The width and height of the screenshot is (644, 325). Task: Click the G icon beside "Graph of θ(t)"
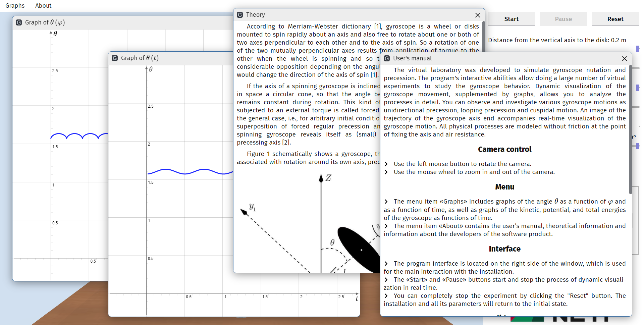coord(115,58)
